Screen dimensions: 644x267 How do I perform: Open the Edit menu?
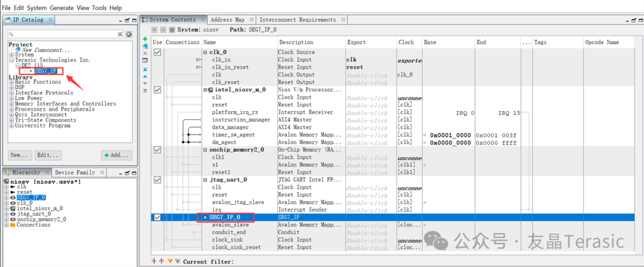click(19, 8)
